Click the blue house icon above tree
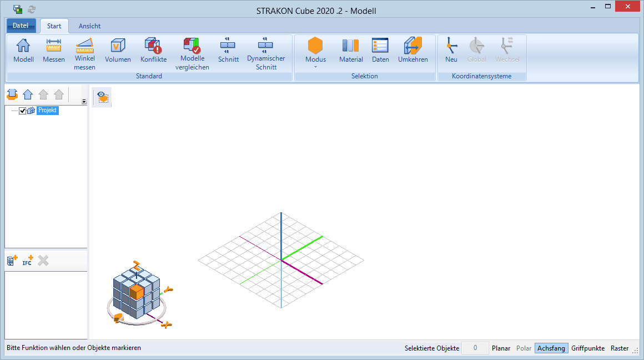Screen dimensions: 644x360 click(28, 94)
